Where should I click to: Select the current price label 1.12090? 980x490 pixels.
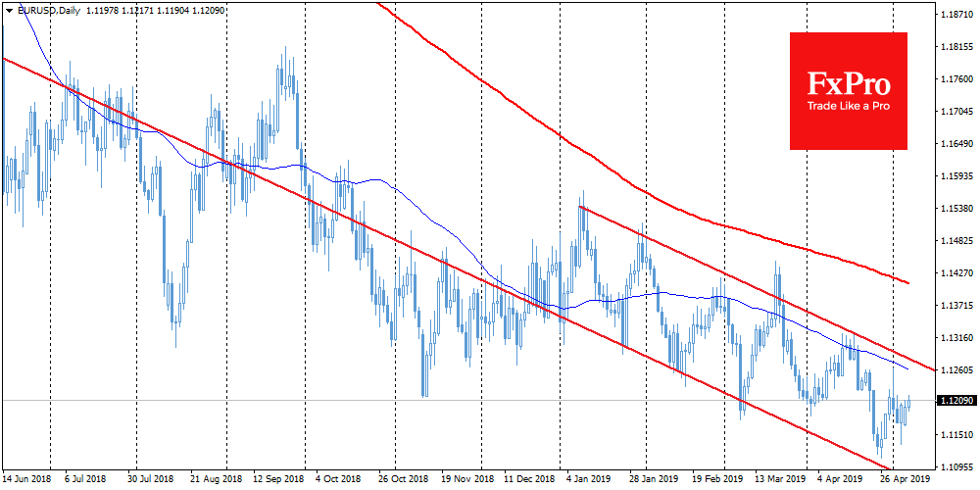click(957, 401)
